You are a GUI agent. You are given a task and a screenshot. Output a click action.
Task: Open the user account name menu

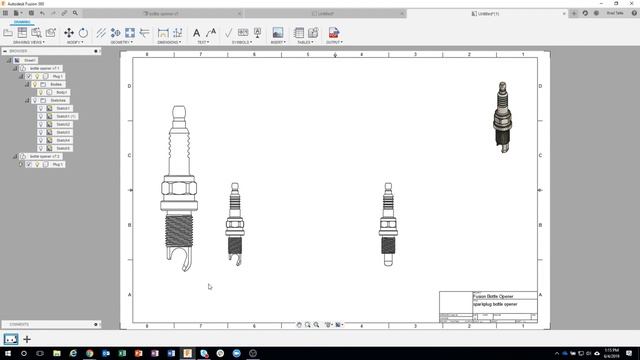(x=615, y=13)
